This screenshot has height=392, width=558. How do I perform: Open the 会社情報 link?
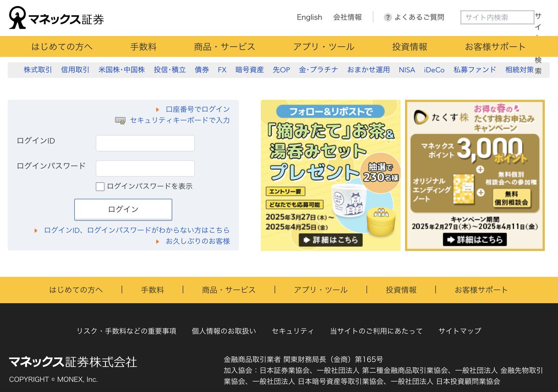pos(347,17)
